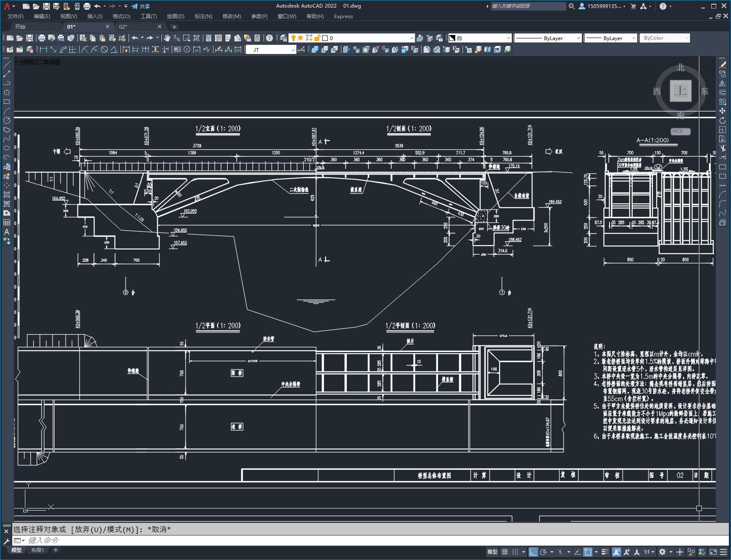
Task: Click the signed-in account 1505999135 button
Action: coord(602,6)
